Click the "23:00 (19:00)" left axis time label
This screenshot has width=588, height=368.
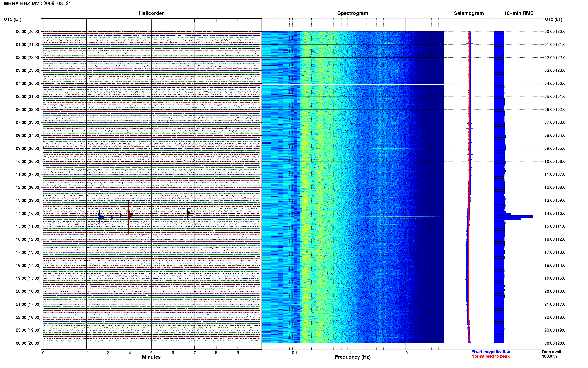28,330
